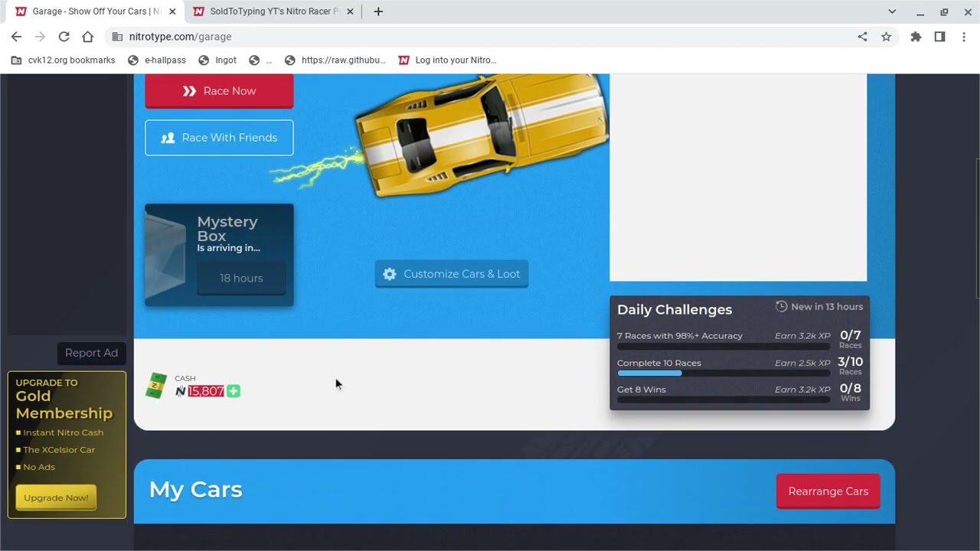The image size is (980, 551).
Task: Click the address bar showing nitrotype.com/garage
Action: pos(490,37)
